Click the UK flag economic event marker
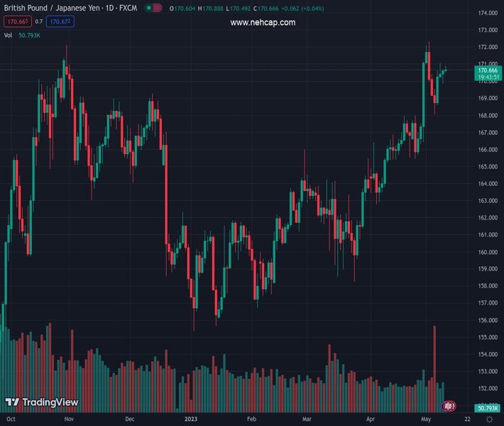The height and width of the screenshot is (426, 504). coord(448,406)
